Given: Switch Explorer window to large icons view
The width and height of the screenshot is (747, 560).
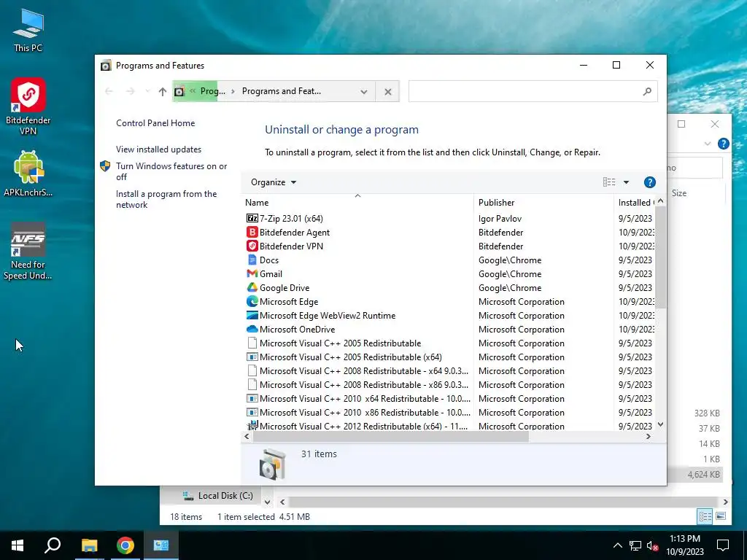Looking at the screenshot, I should pyautogui.click(x=720, y=516).
